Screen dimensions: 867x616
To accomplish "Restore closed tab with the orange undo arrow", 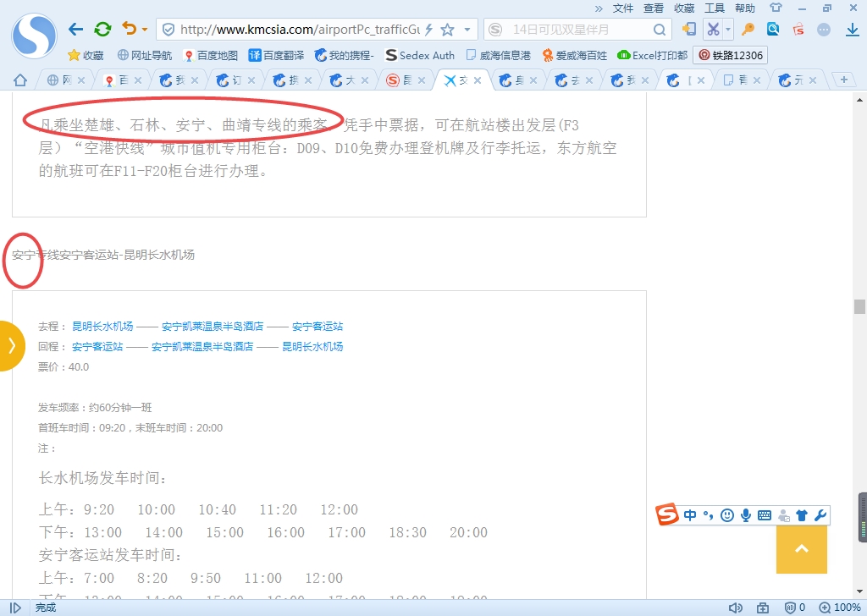I will click(x=129, y=29).
